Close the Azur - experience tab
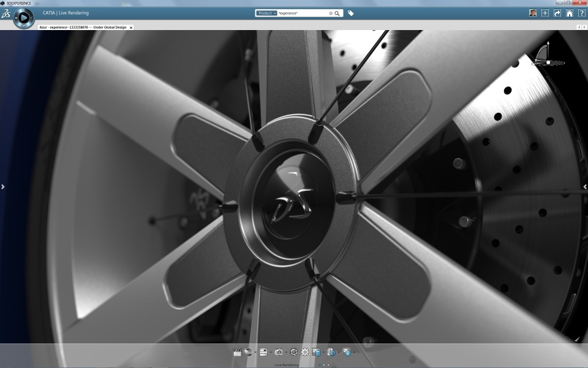Screen dimensions: 588x368 [x=131, y=28]
